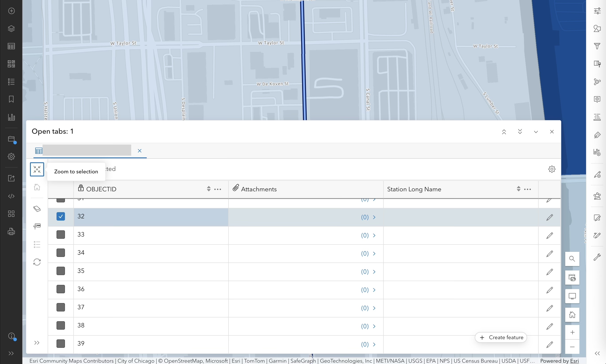Viewport: 606px width, 364px height.
Task: Check the row 34 checkbox
Action: (x=61, y=253)
